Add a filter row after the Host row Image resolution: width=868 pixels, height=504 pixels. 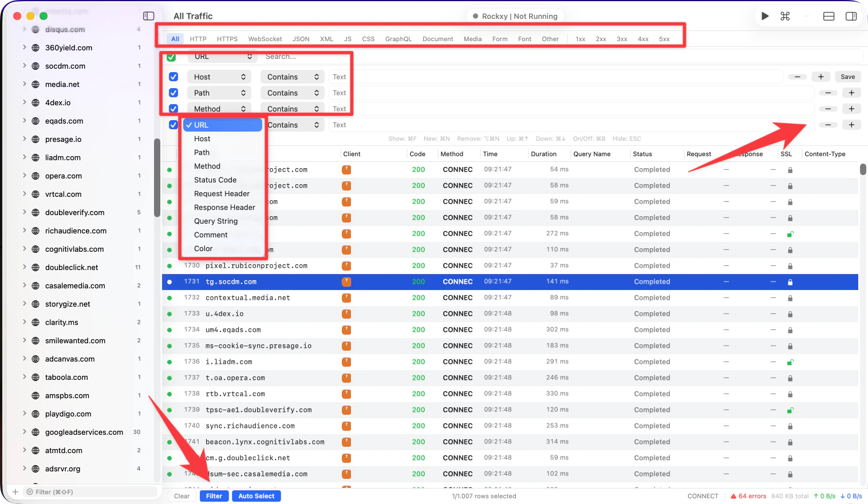click(820, 77)
